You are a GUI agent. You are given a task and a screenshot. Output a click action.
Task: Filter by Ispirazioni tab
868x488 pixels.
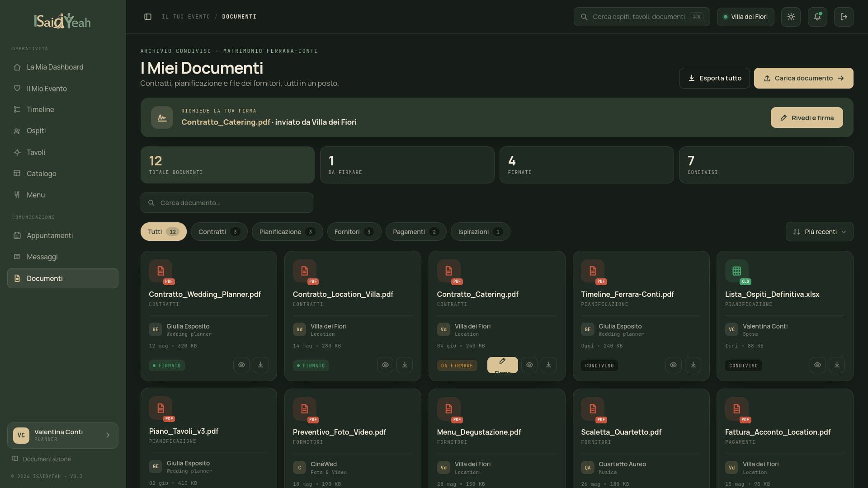[x=481, y=232]
